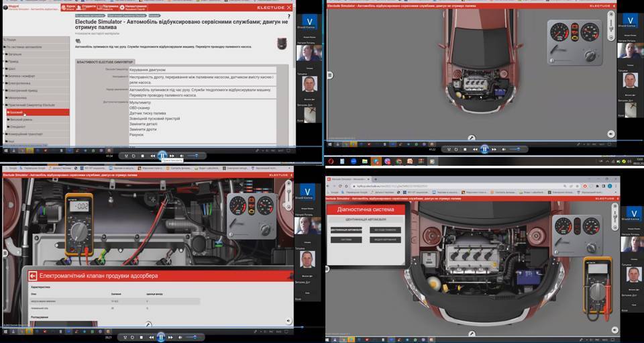Open the Студенти tab on course page
This screenshot has height=343, width=644.
87,7
